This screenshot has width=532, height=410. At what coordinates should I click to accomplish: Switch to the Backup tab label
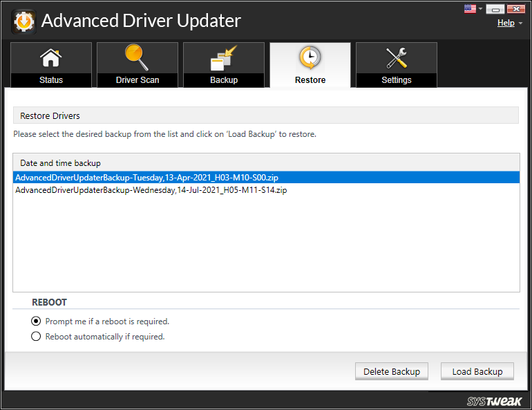tap(224, 80)
